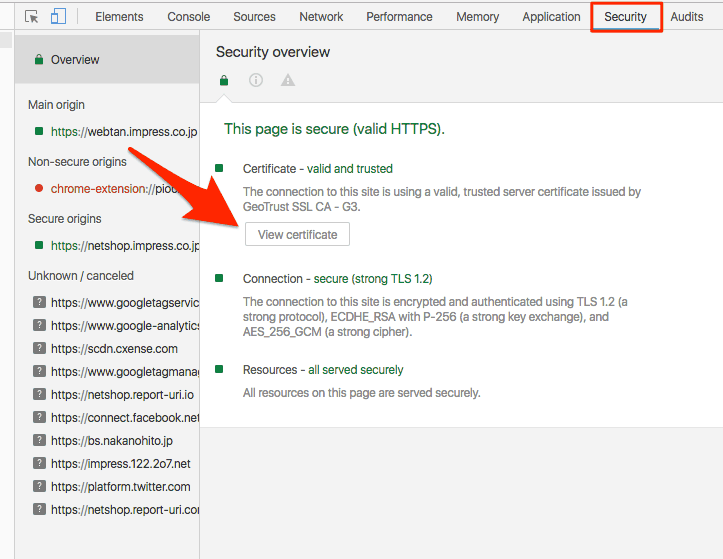723x559 pixels.
Task: Open the Elements tab
Action: coord(119,17)
